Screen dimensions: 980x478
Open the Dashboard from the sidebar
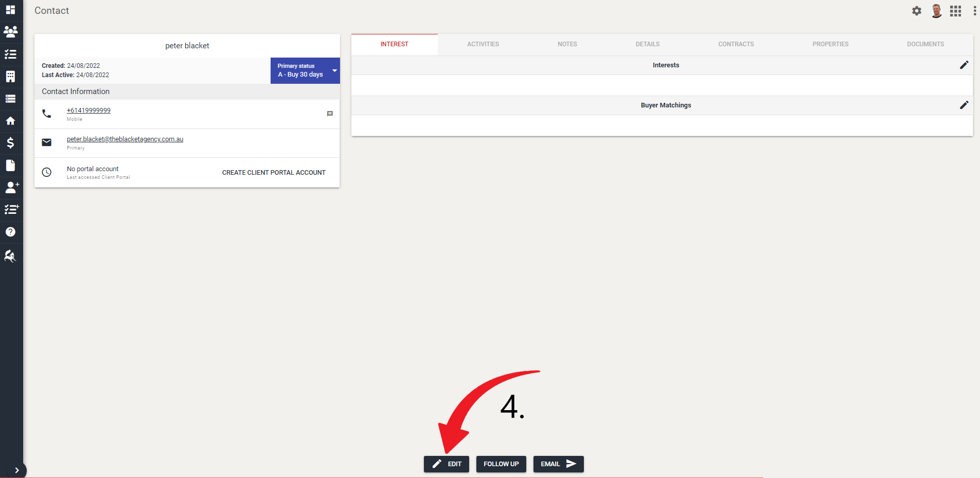[10, 10]
